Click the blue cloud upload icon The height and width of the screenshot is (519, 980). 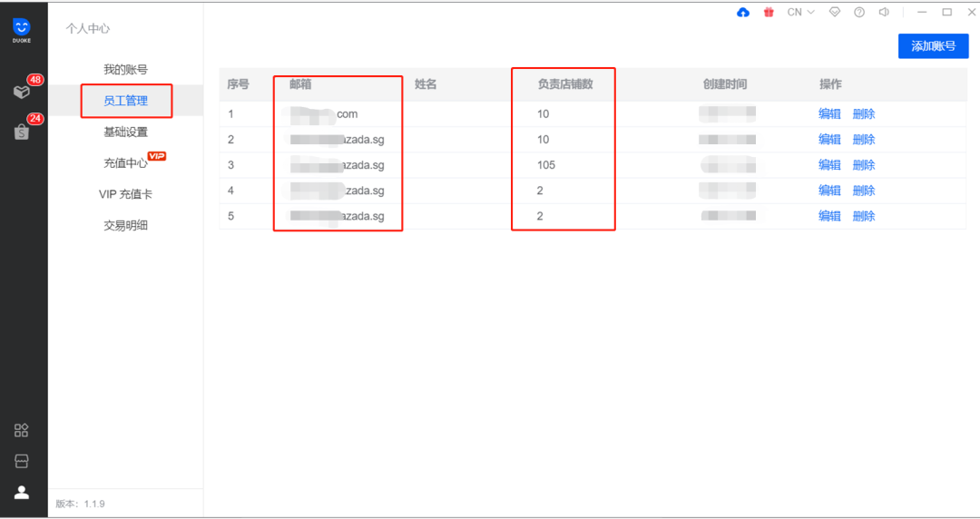coord(743,13)
